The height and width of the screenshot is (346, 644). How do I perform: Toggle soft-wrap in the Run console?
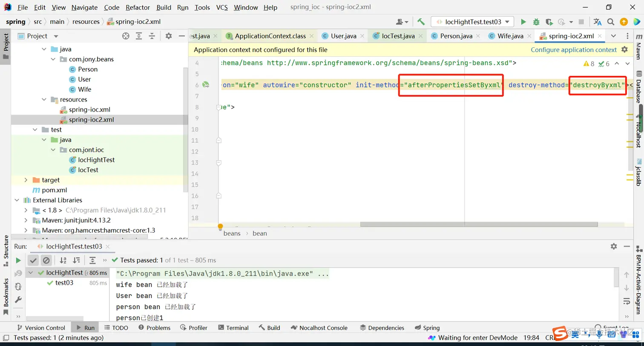(x=627, y=301)
